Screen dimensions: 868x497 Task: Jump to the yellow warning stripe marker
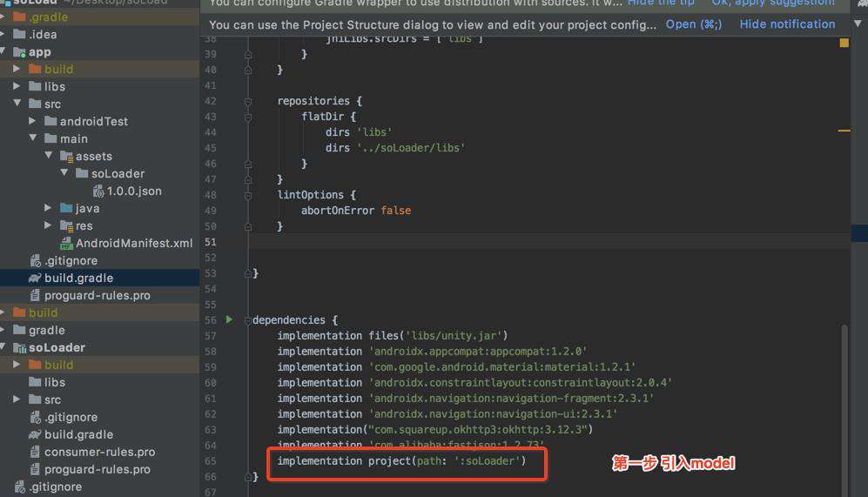(x=844, y=131)
